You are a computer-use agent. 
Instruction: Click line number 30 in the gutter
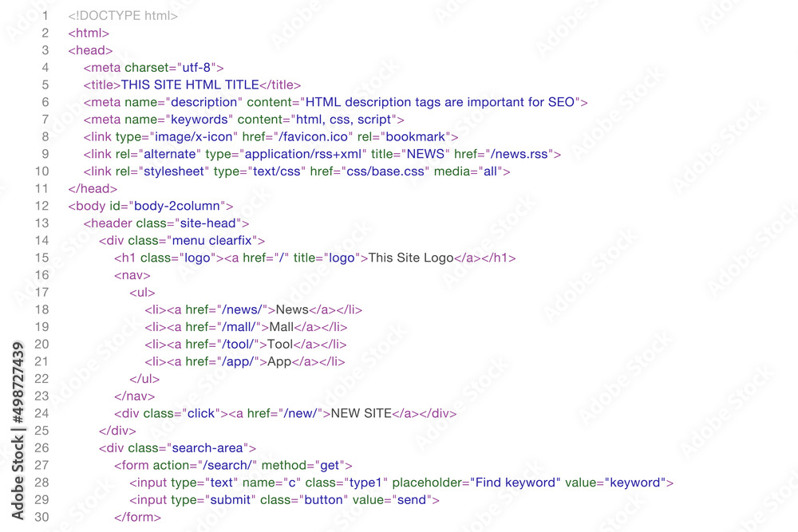click(41, 518)
